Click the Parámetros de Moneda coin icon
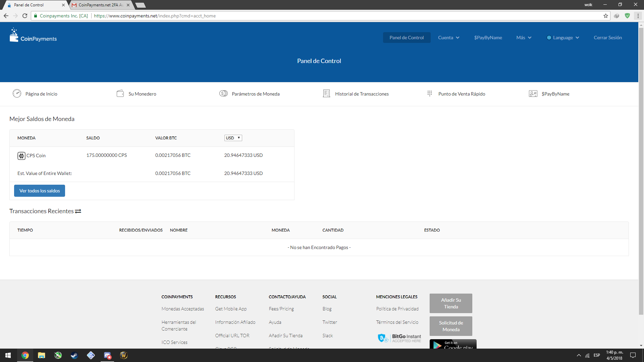Image resolution: width=644 pixels, height=362 pixels. tap(223, 94)
